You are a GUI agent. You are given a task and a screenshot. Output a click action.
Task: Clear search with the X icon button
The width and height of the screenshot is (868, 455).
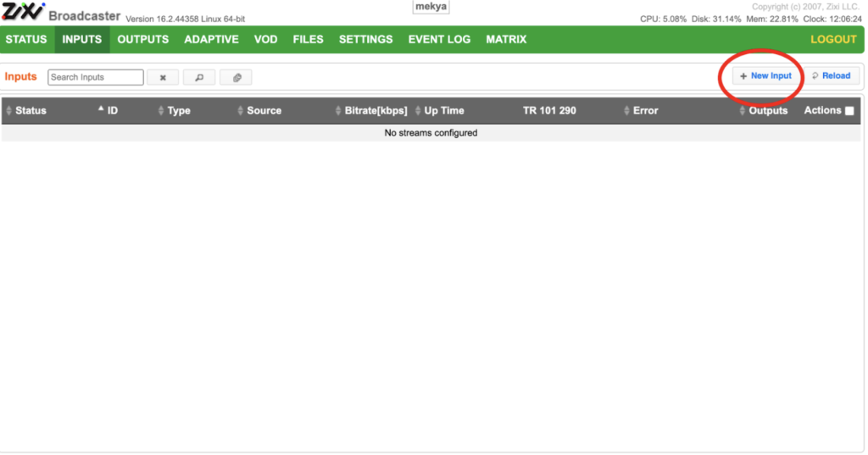163,77
